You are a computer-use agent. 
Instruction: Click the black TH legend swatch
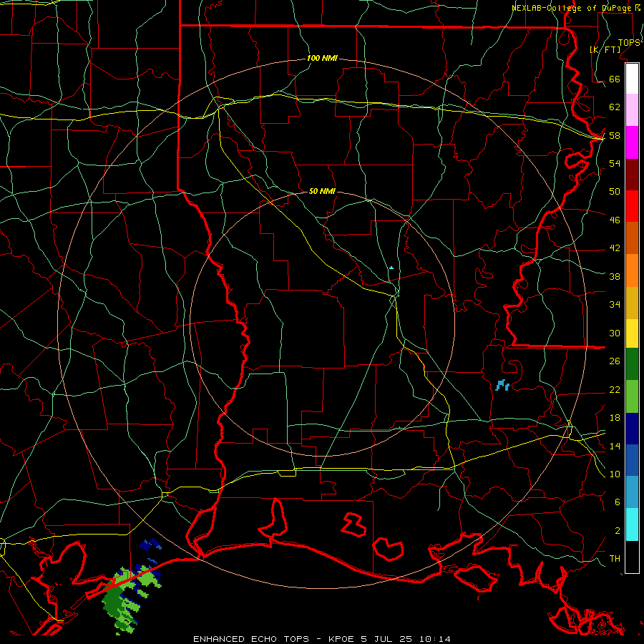[x=632, y=557]
